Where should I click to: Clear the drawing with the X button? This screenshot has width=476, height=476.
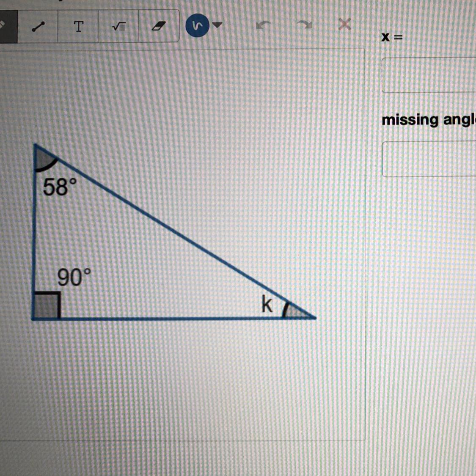point(344,24)
